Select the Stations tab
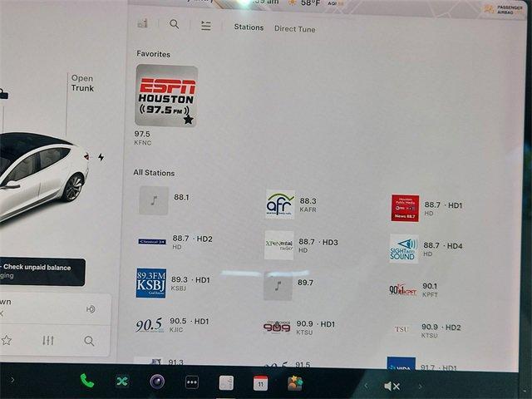The height and width of the screenshot is (399, 532). [x=249, y=27]
